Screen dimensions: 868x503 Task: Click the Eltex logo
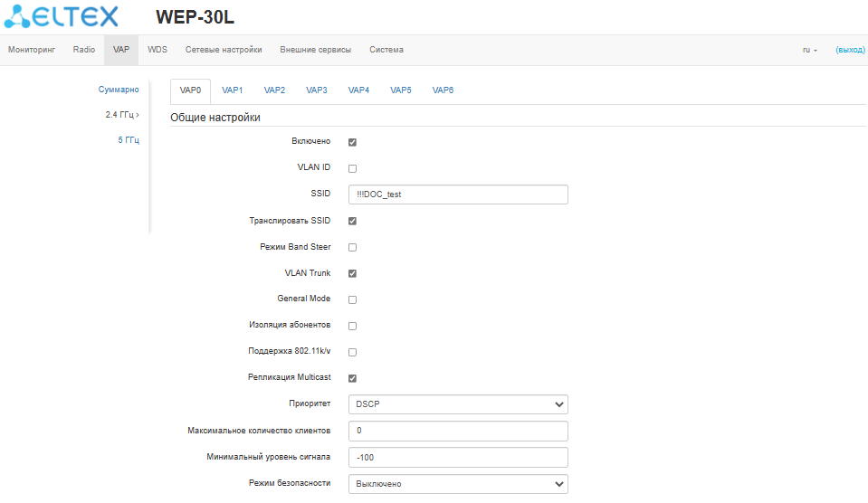tap(61, 16)
